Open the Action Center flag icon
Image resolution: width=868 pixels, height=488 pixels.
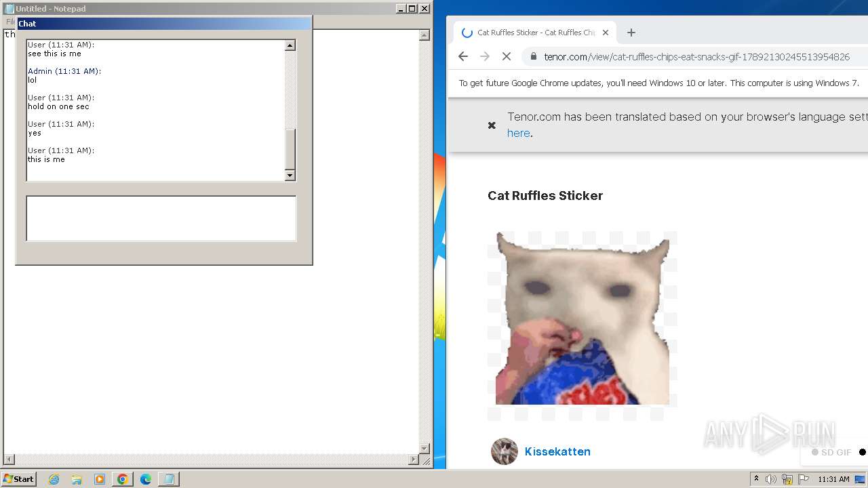[x=804, y=479]
